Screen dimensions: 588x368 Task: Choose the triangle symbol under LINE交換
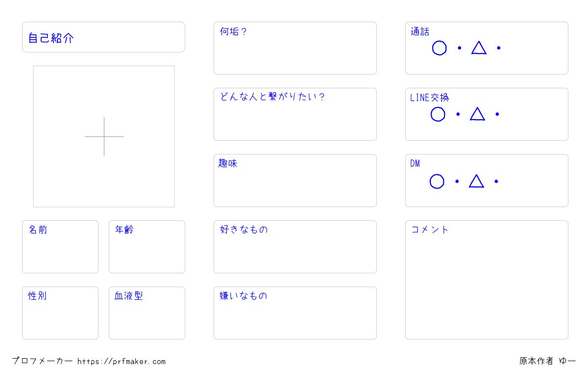477,114
